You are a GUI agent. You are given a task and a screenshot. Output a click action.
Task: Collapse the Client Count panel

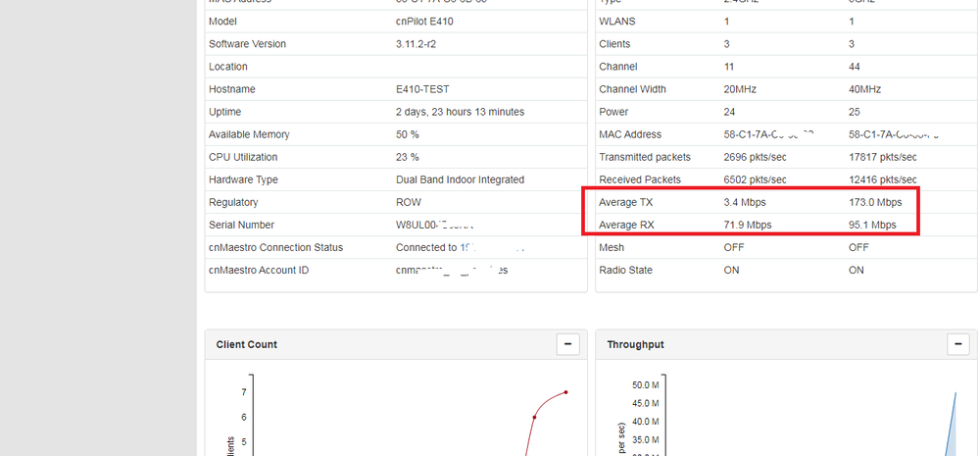coord(567,344)
